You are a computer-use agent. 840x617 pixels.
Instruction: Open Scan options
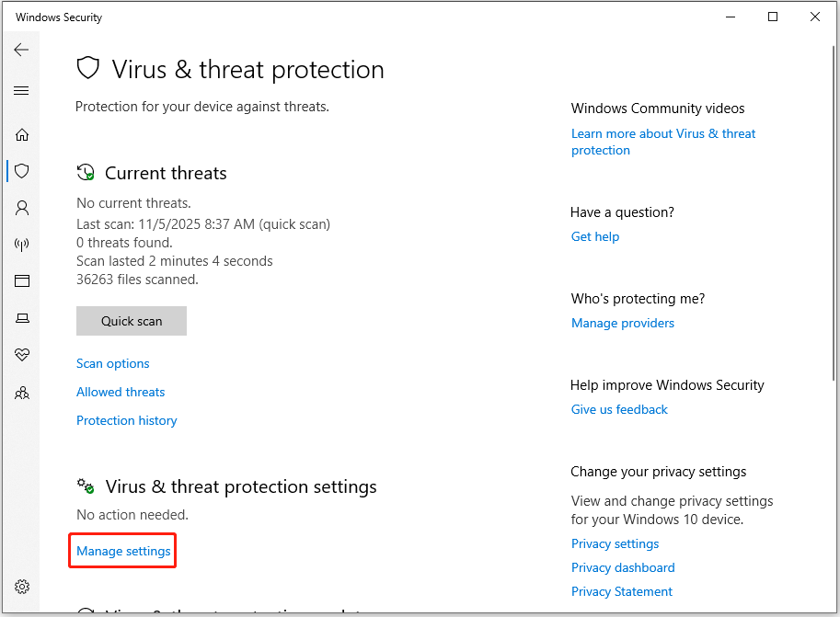point(112,363)
